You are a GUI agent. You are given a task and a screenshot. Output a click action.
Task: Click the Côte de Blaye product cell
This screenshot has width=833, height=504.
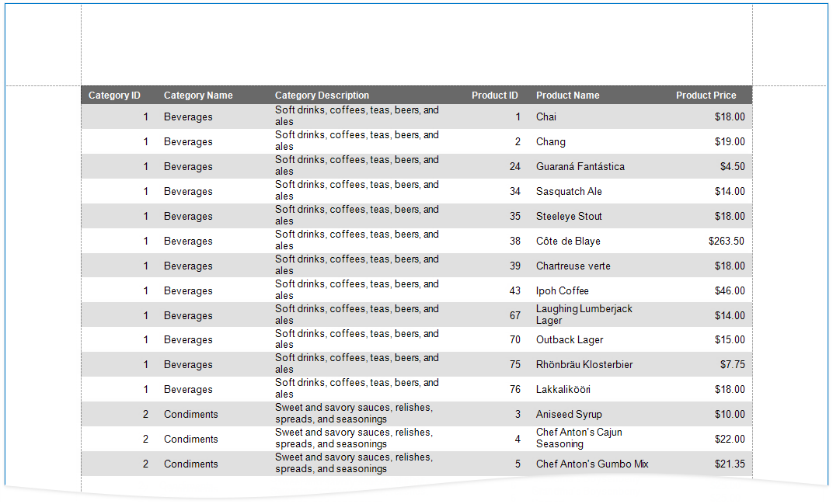(568, 242)
